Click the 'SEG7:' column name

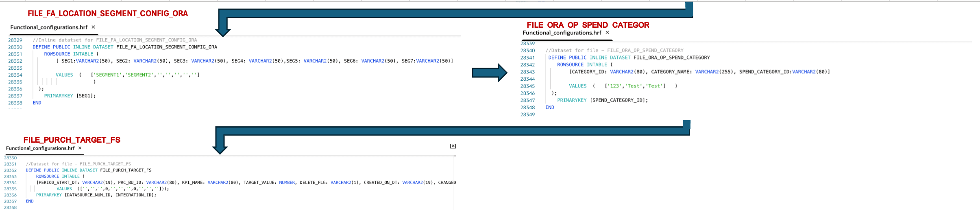coord(409,61)
